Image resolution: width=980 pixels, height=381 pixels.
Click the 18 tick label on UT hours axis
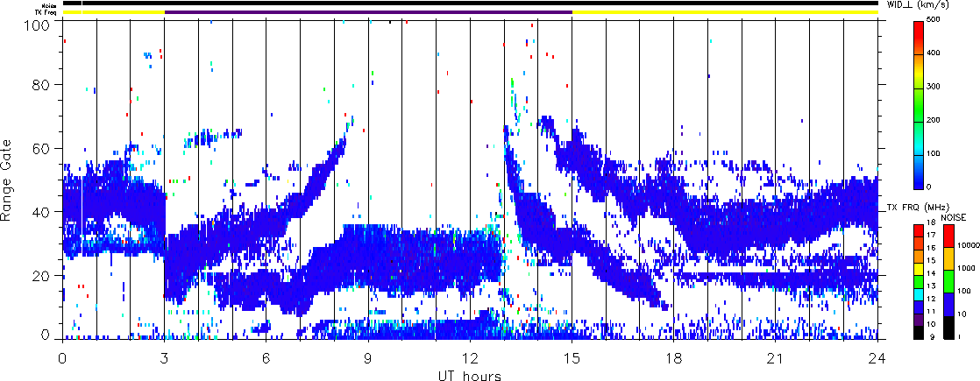(673, 357)
